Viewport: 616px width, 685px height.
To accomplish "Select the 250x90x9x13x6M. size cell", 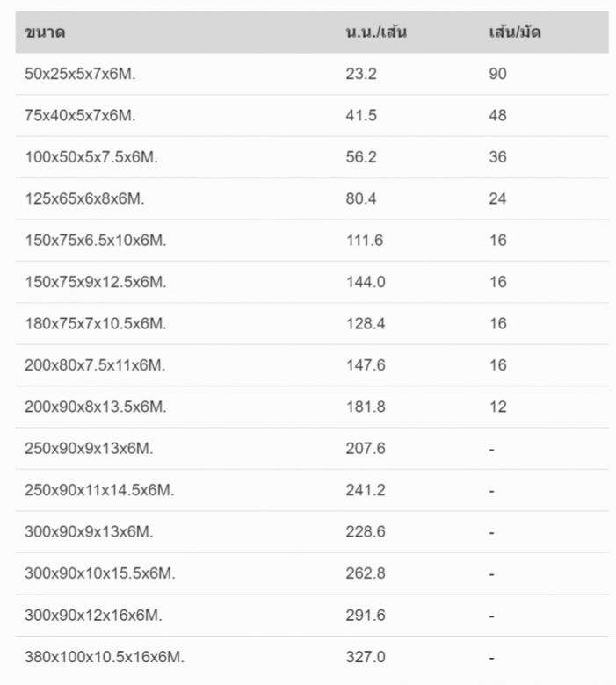I will 89,449.
